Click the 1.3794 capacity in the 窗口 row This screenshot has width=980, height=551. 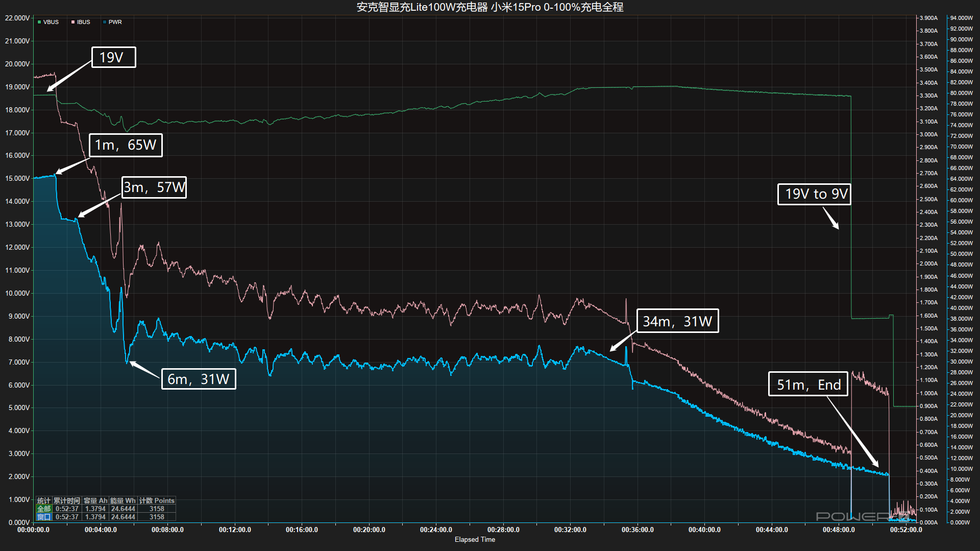click(x=95, y=517)
